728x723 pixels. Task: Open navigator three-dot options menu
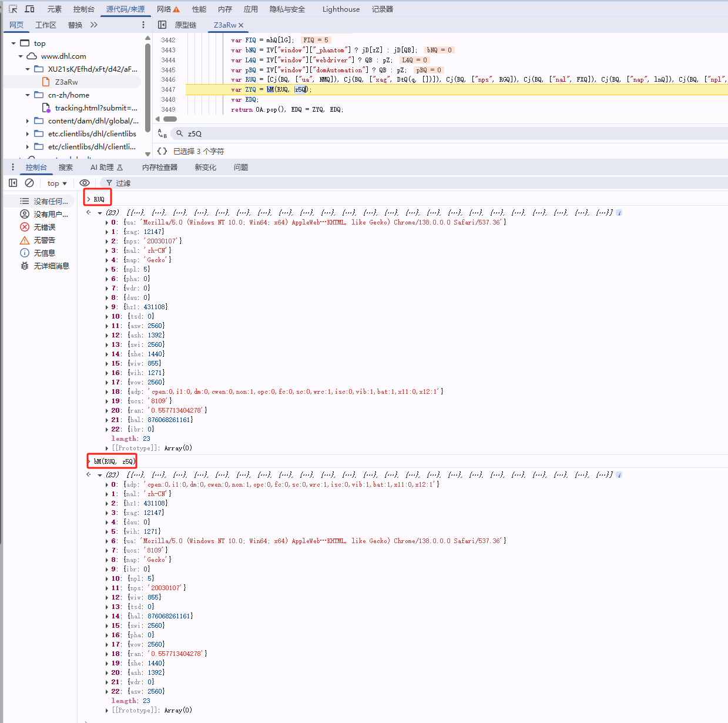[x=143, y=25]
